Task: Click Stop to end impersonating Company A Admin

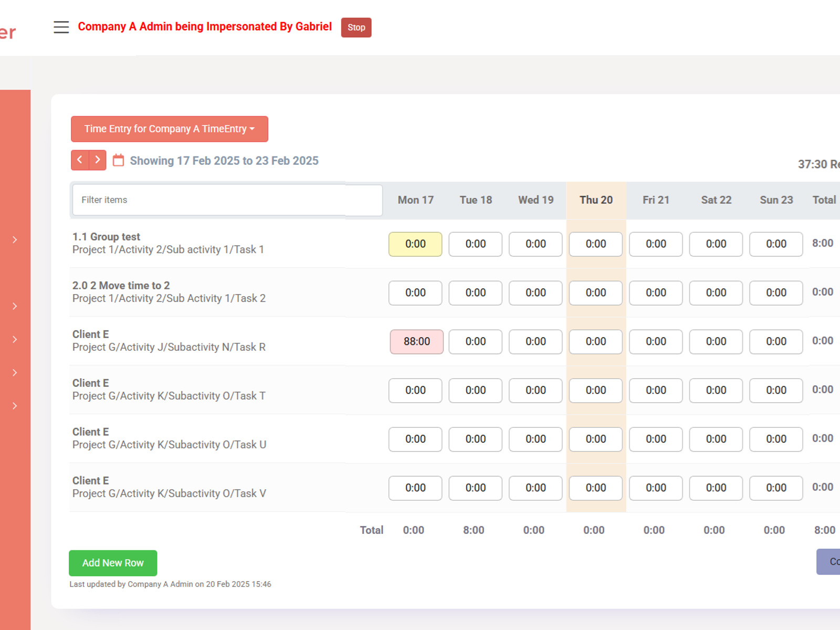Action: point(356,27)
